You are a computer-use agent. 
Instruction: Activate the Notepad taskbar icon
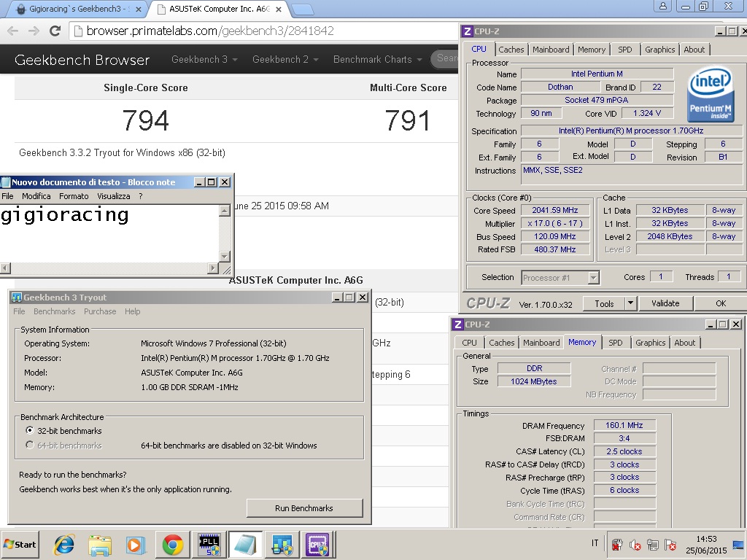(245, 545)
